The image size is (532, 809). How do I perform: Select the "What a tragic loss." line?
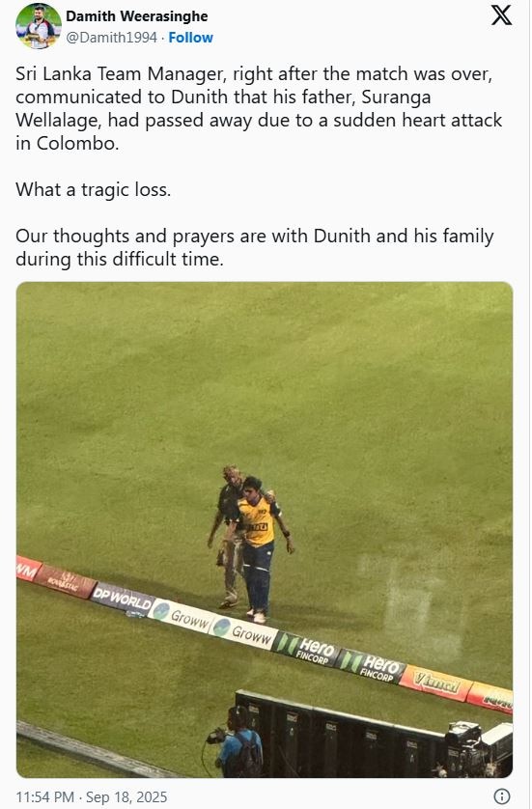pyautogui.click(x=93, y=190)
